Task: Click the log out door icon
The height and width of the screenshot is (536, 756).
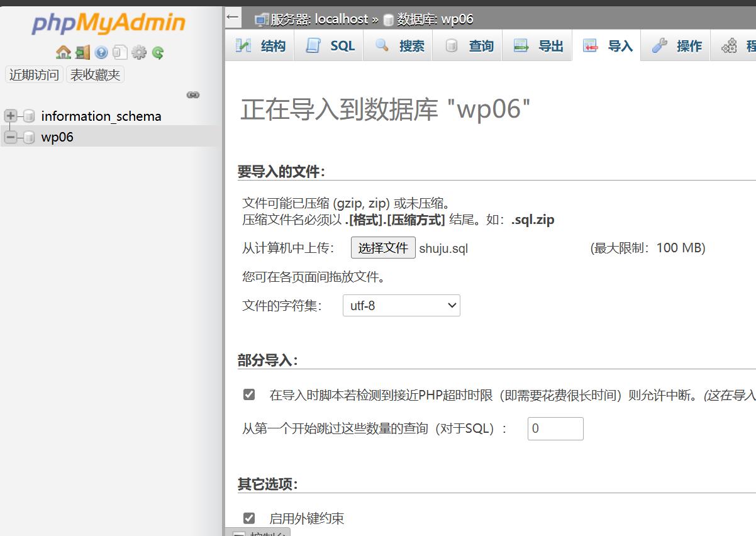Action: (82, 53)
